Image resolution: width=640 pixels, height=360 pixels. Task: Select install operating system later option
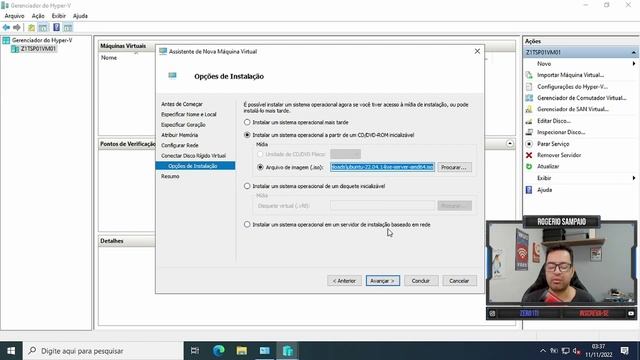click(x=247, y=122)
